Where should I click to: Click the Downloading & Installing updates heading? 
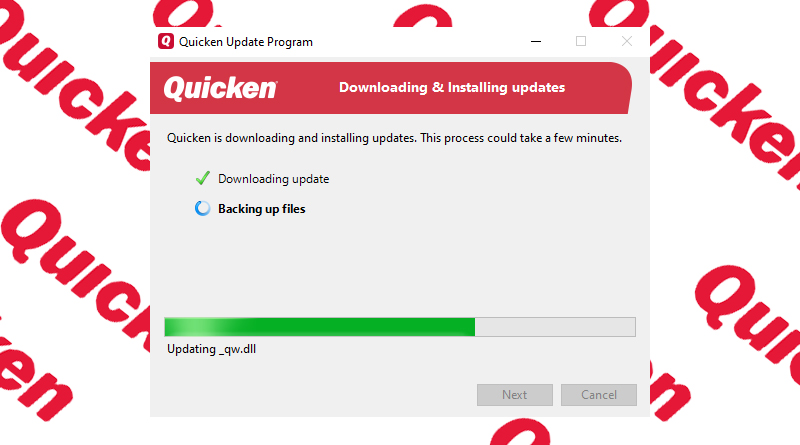(x=452, y=88)
